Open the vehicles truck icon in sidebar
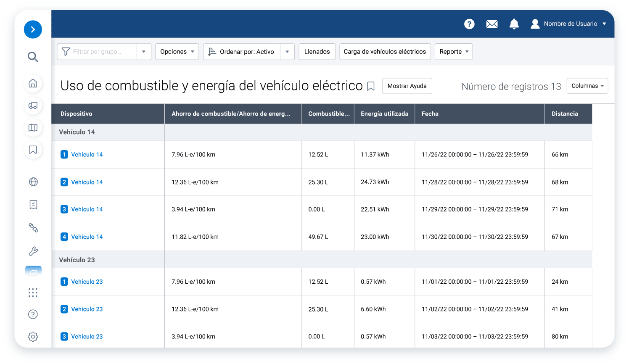Screen dimensions: 629x364 tap(33, 106)
